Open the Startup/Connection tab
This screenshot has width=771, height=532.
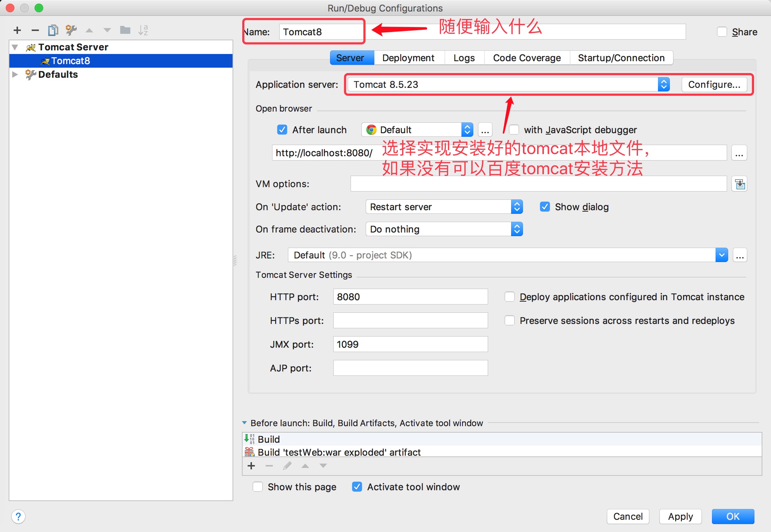coord(621,58)
